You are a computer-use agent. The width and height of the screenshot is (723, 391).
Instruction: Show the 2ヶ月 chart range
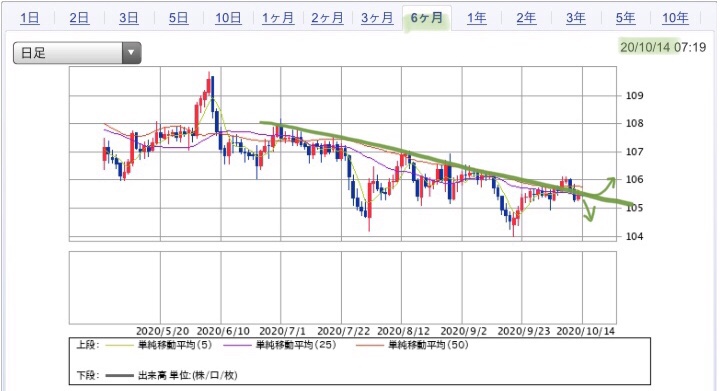click(327, 18)
